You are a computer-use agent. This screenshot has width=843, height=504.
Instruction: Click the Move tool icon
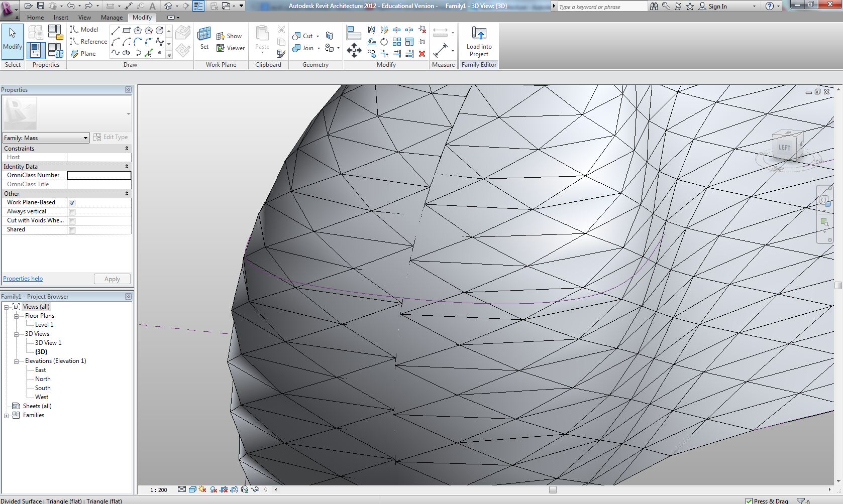point(354,50)
